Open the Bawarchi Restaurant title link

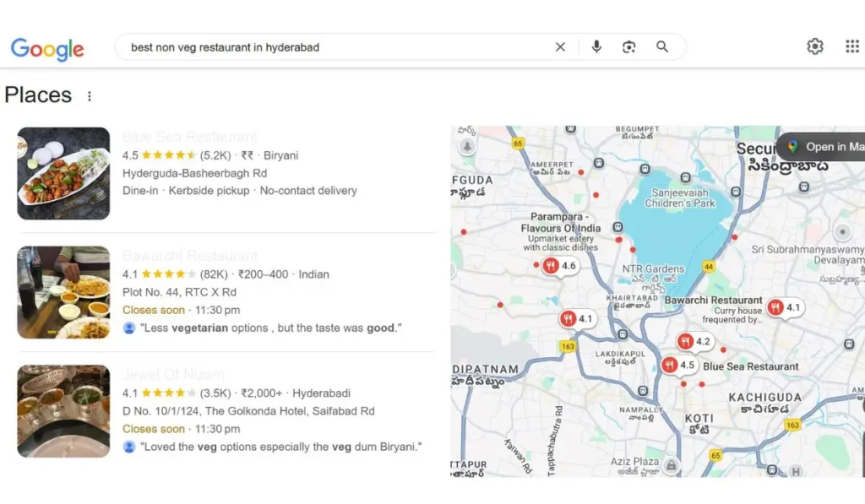pos(190,256)
